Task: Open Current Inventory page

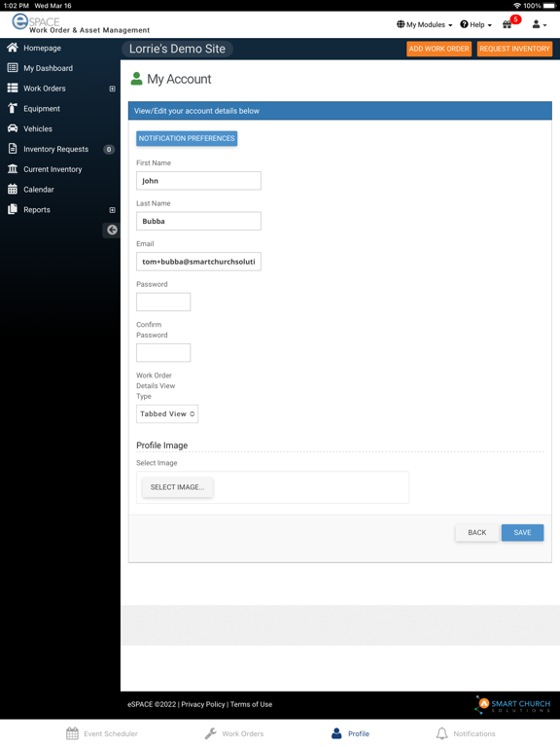Action: [52, 169]
